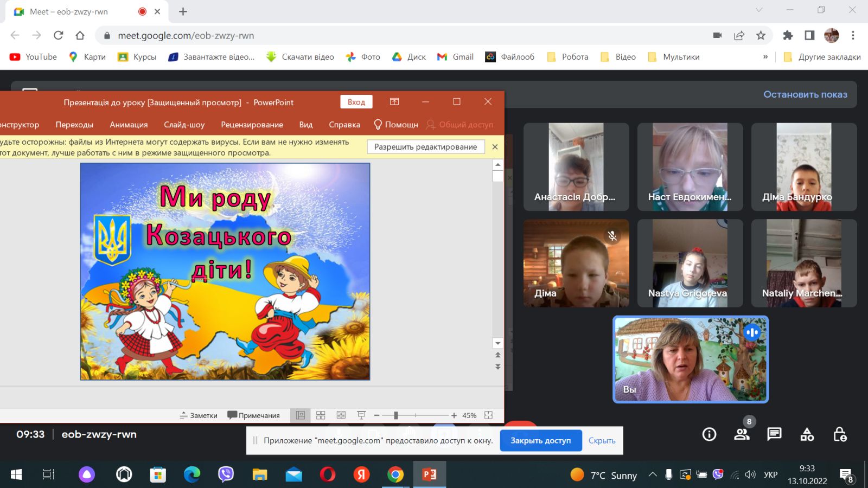This screenshot has width=868, height=488.
Task: Open the Meet chat panel icon
Action: point(774,434)
